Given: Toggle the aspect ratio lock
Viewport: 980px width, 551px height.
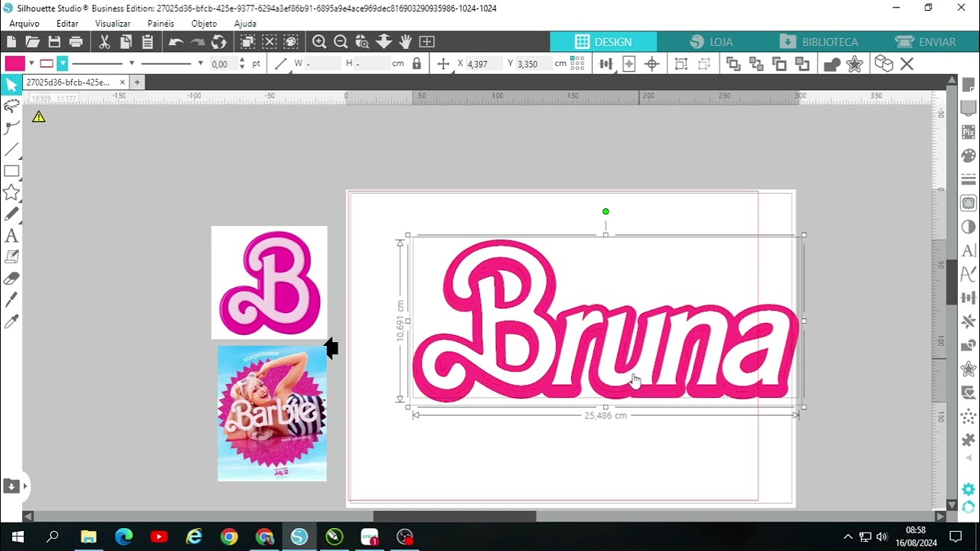Looking at the screenshot, I should (416, 64).
